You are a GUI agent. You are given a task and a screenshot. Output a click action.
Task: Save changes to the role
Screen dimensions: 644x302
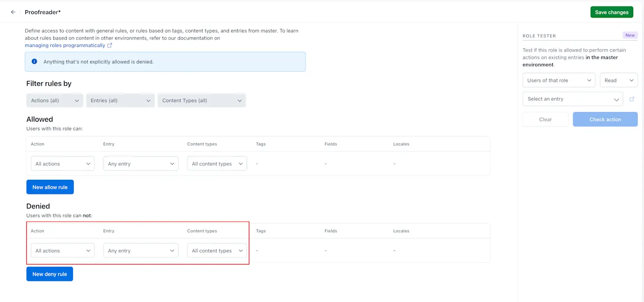pos(611,12)
